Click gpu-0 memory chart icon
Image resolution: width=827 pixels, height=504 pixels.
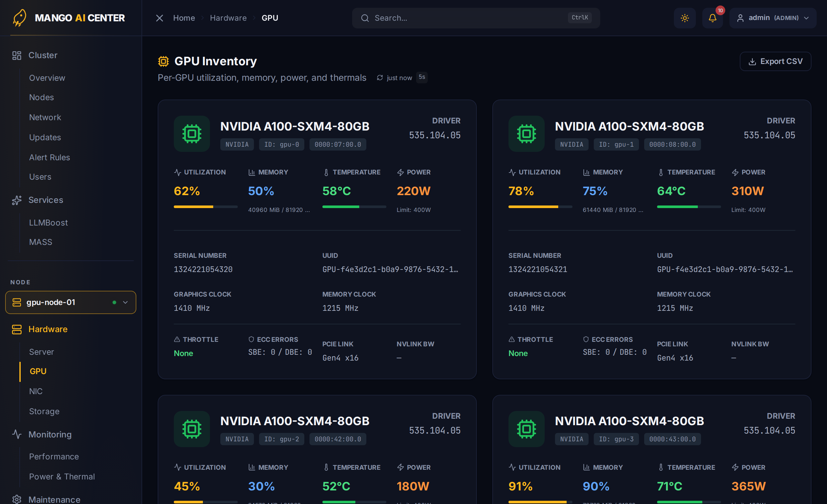point(252,173)
